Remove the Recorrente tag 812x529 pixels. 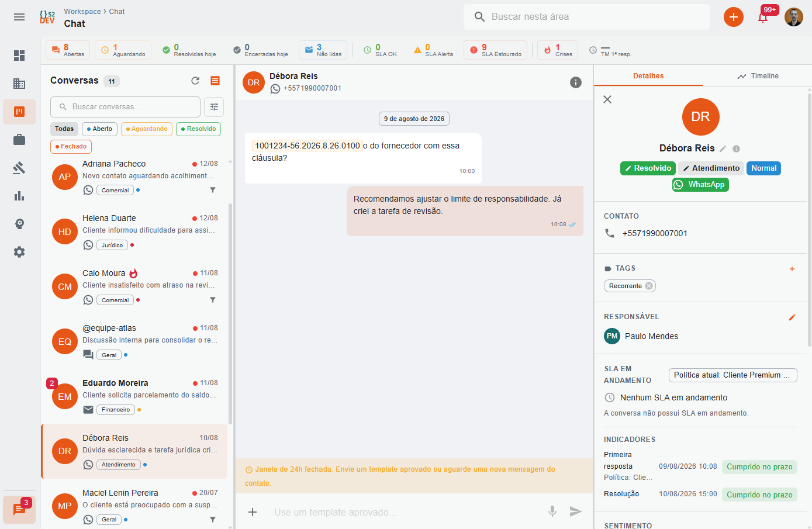[x=649, y=286]
